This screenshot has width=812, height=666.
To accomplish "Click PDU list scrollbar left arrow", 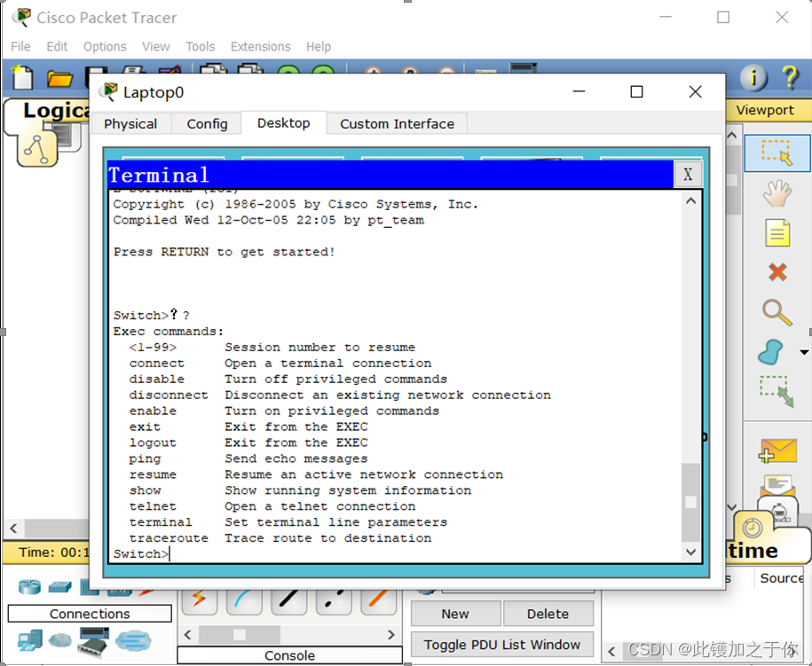I will click(611, 650).
